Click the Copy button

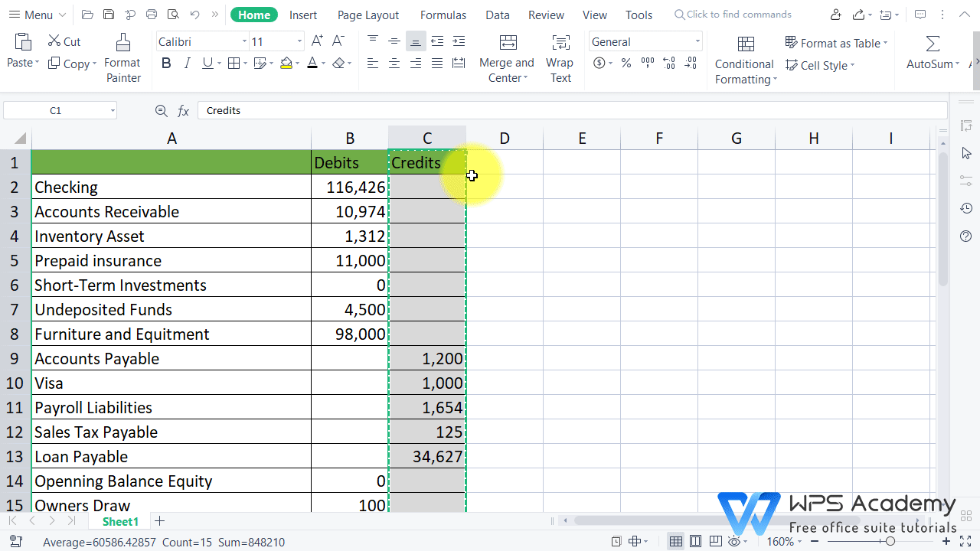72,64
